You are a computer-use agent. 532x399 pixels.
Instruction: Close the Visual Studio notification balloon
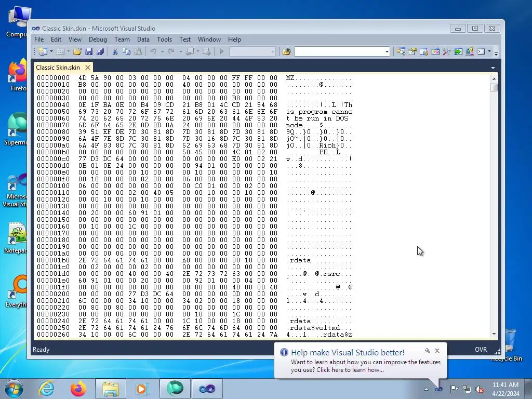point(437,351)
